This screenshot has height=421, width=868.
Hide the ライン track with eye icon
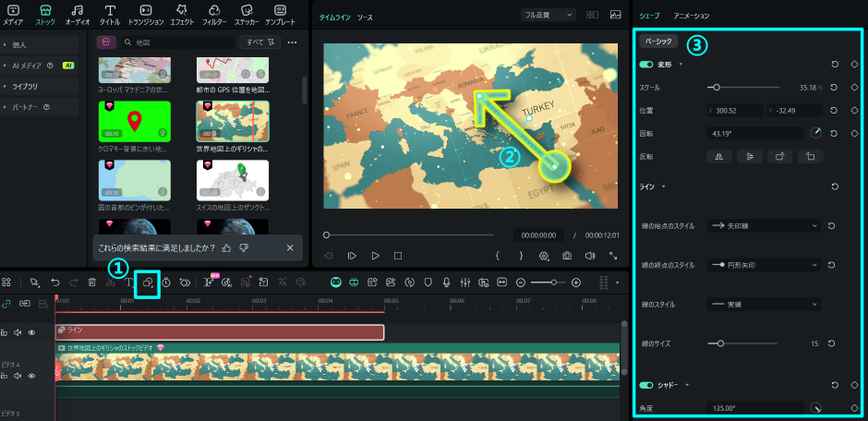pyautogui.click(x=31, y=332)
